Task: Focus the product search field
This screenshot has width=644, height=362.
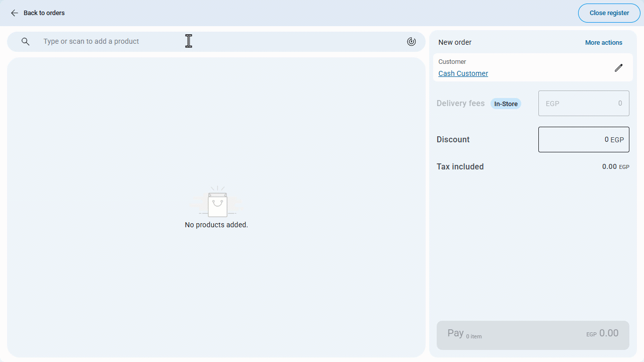Action: point(216,42)
